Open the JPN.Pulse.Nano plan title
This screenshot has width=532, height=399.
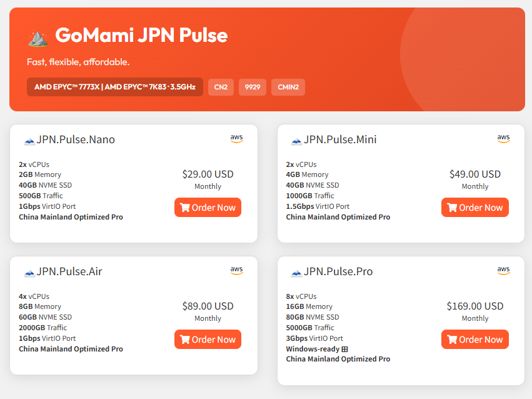point(76,139)
